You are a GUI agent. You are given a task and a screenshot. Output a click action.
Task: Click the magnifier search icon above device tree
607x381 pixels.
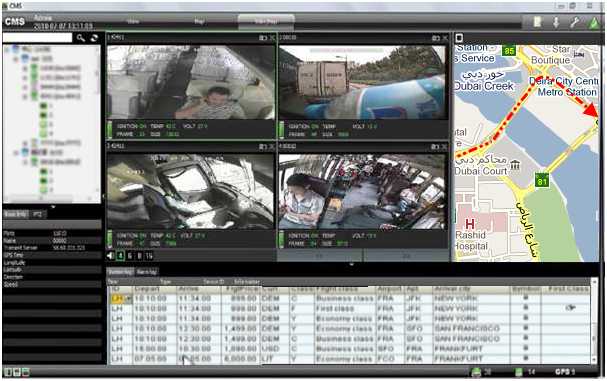(81, 38)
